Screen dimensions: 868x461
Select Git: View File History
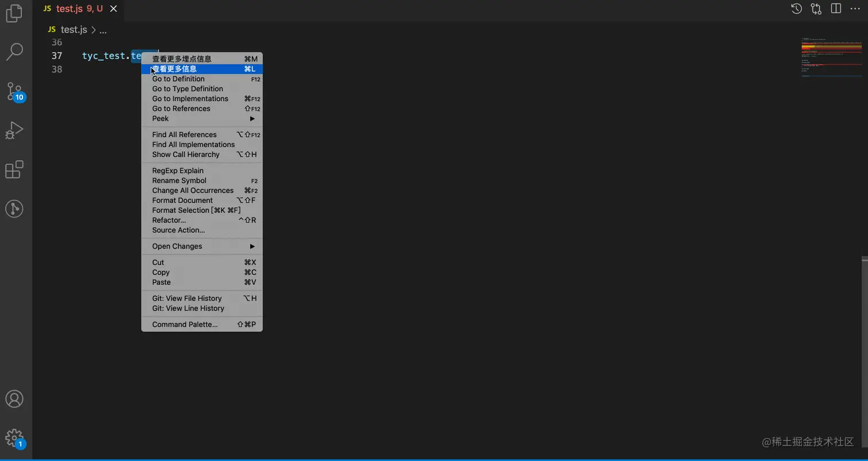pyautogui.click(x=202, y=298)
